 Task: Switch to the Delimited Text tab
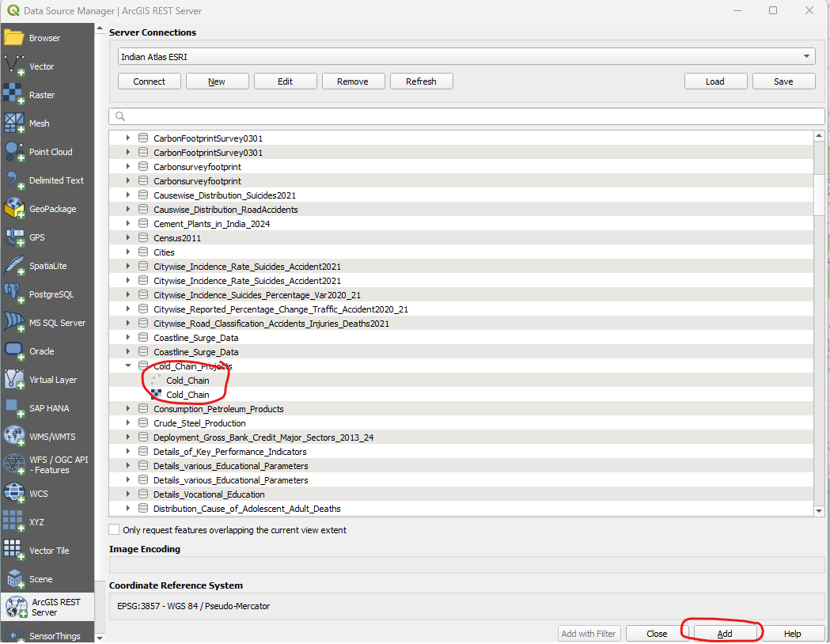[47, 180]
